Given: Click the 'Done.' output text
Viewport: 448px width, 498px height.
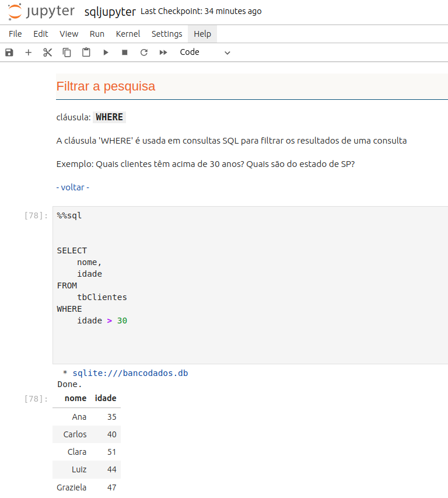Looking at the screenshot, I should (x=69, y=384).
